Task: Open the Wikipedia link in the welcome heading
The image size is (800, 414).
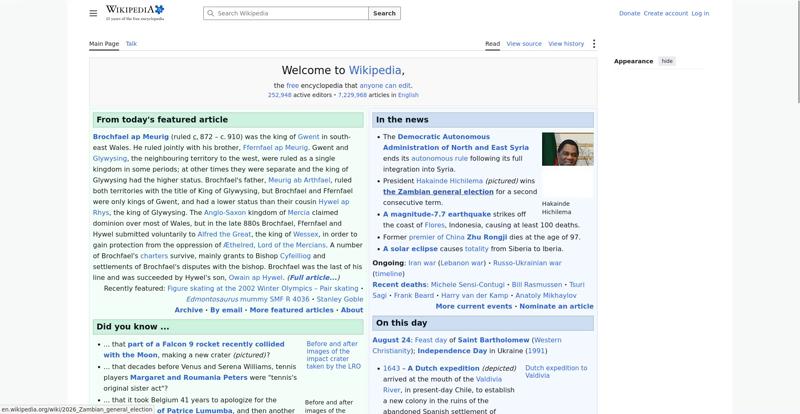Action: (375, 70)
